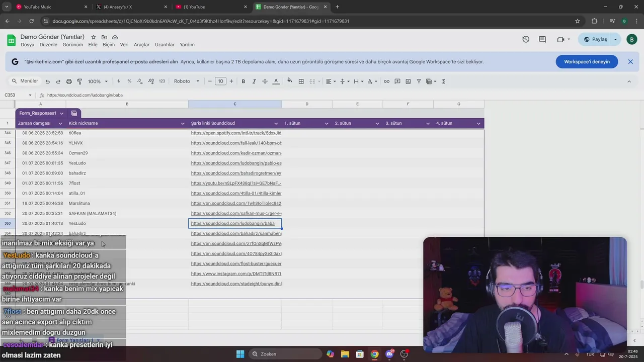Screen dimensions: 644x362
Task: Click the Undo icon in the toolbar
Action: [47, 81]
